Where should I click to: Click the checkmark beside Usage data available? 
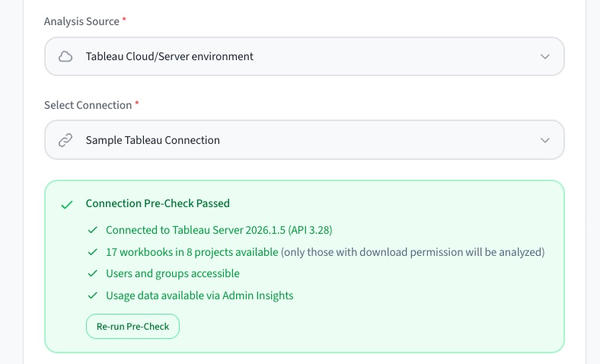[x=93, y=295]
